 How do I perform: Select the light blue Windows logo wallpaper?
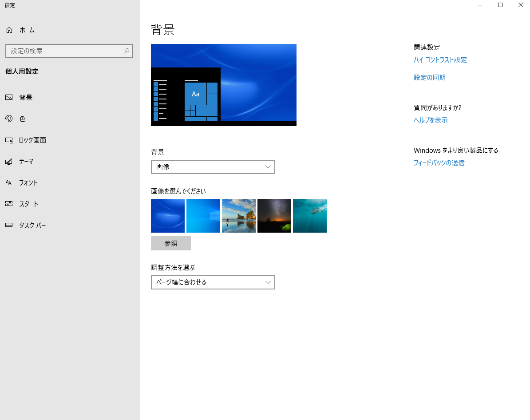tap(203, 216)
